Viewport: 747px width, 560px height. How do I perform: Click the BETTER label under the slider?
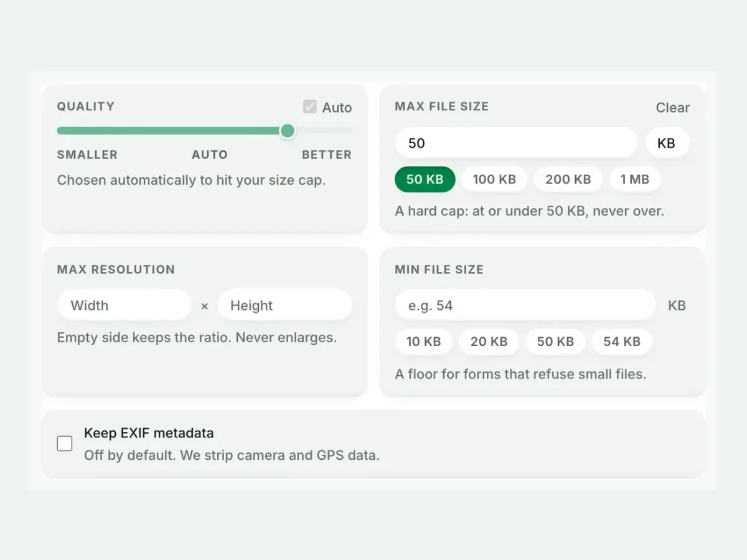point(327,155)
